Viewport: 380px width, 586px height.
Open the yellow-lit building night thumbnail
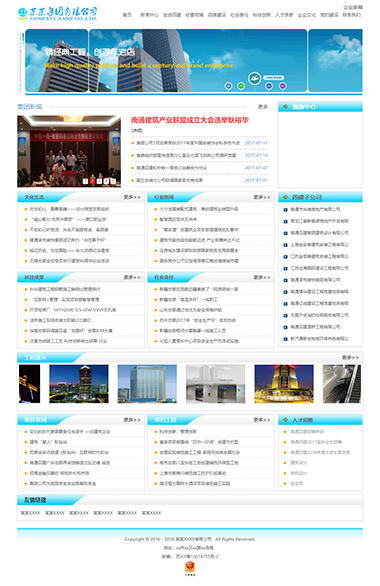284,384
